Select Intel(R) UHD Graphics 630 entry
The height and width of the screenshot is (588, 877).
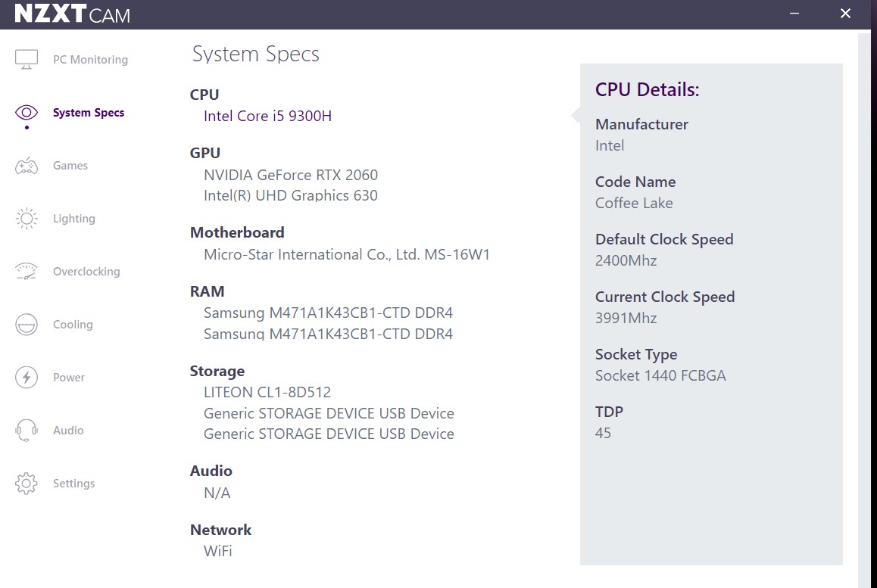[290, 196]
